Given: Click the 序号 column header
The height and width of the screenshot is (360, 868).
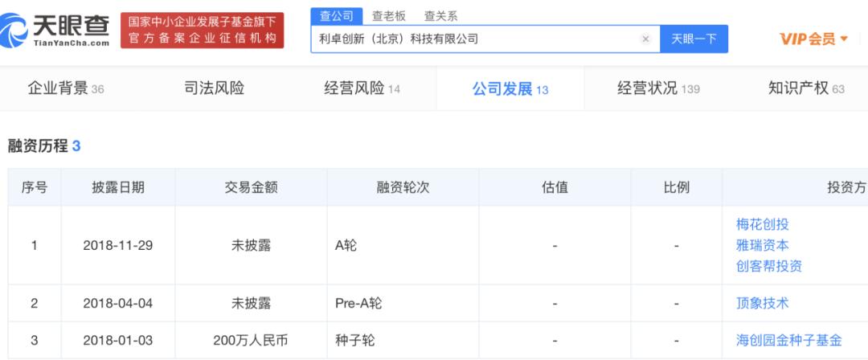Looking at the screenshot, I should (35, 188).
